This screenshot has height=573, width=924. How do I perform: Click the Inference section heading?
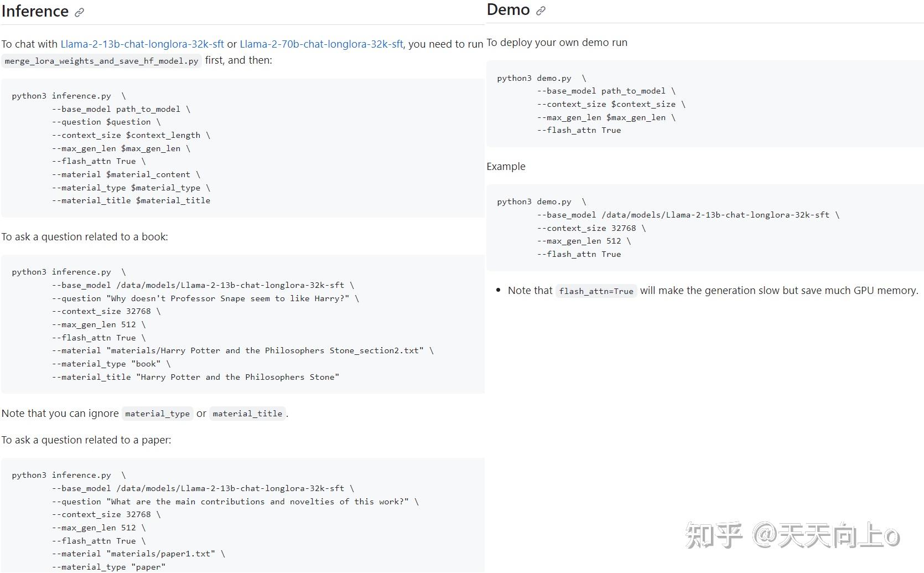(x=35, y=12)
